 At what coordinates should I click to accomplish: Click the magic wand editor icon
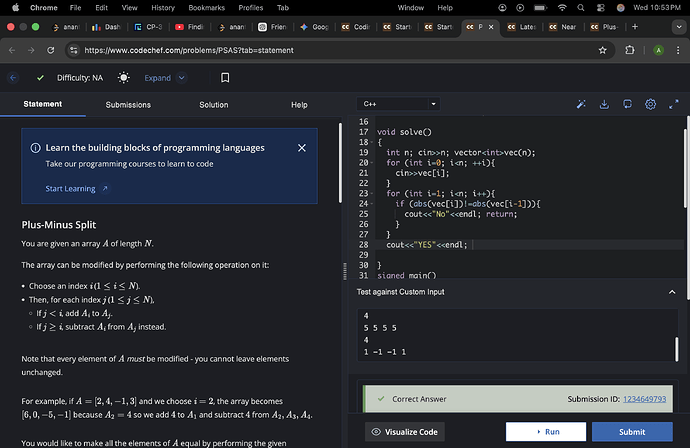point(581,104)
